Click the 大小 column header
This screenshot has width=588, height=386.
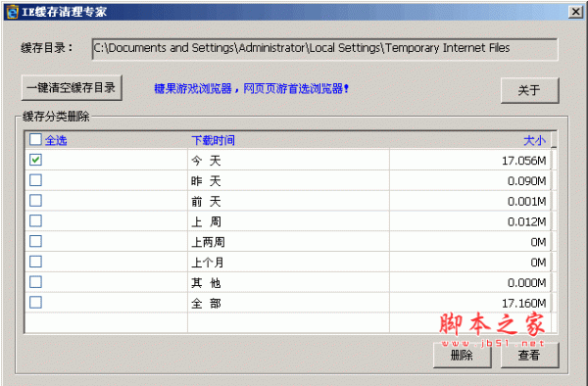(534, 140)
